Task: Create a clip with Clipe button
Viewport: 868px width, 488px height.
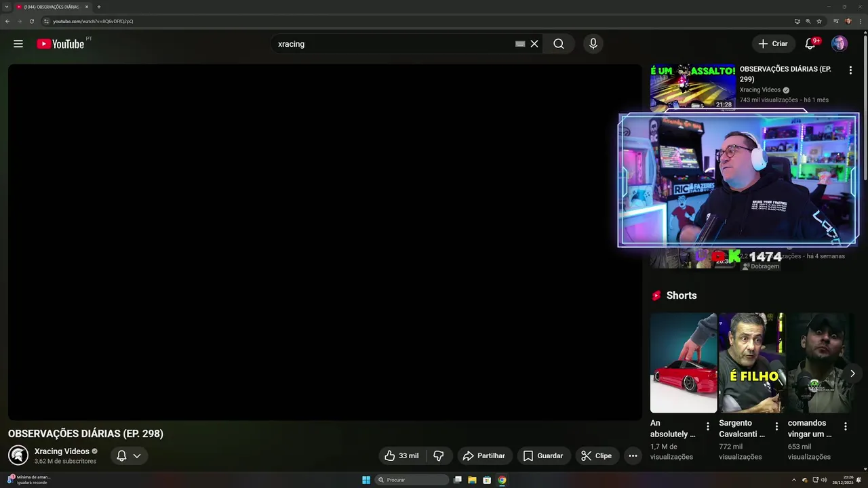Action: (597, 456)
